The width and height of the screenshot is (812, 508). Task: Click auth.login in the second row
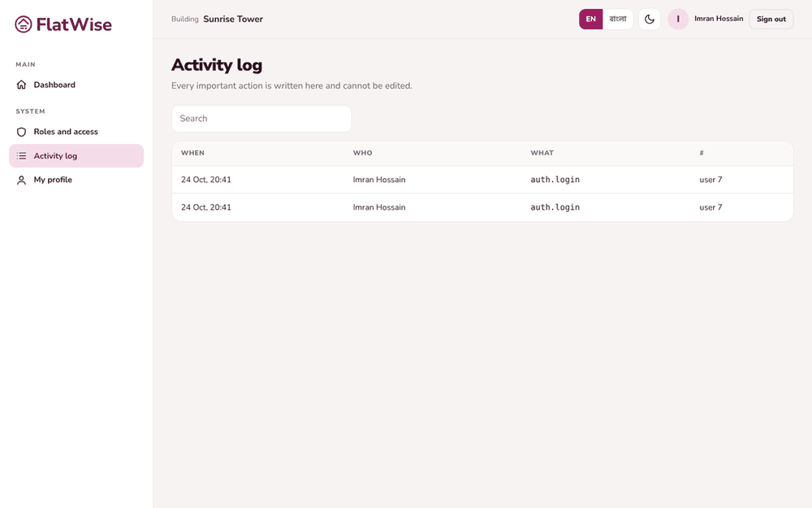tap(555, 207)
